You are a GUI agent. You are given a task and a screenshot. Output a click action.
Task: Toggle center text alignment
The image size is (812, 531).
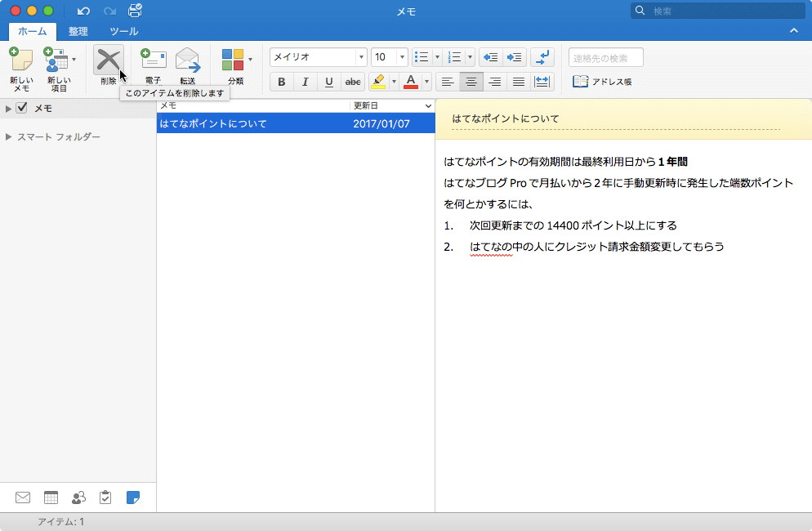tap(471, 82)
